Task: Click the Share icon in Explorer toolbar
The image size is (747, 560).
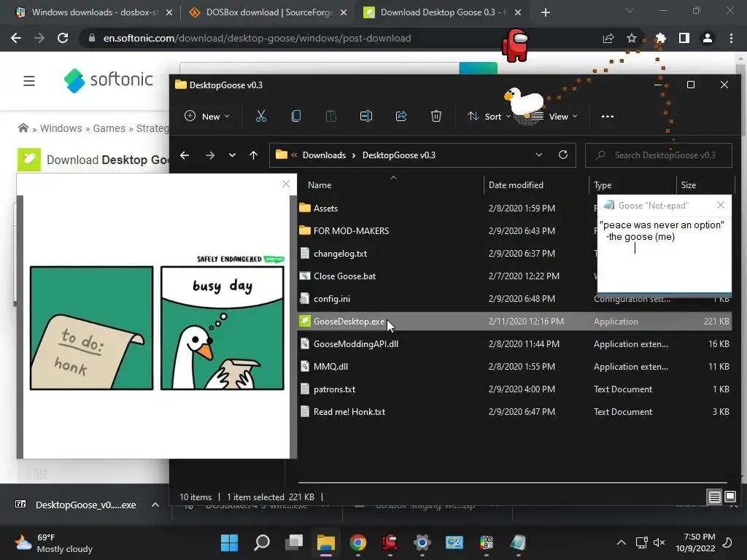Action: [401, 116]
